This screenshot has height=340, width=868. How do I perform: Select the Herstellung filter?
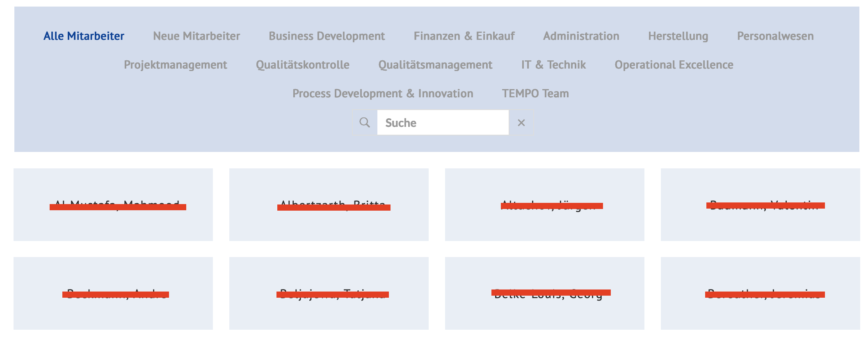(678, 36)
